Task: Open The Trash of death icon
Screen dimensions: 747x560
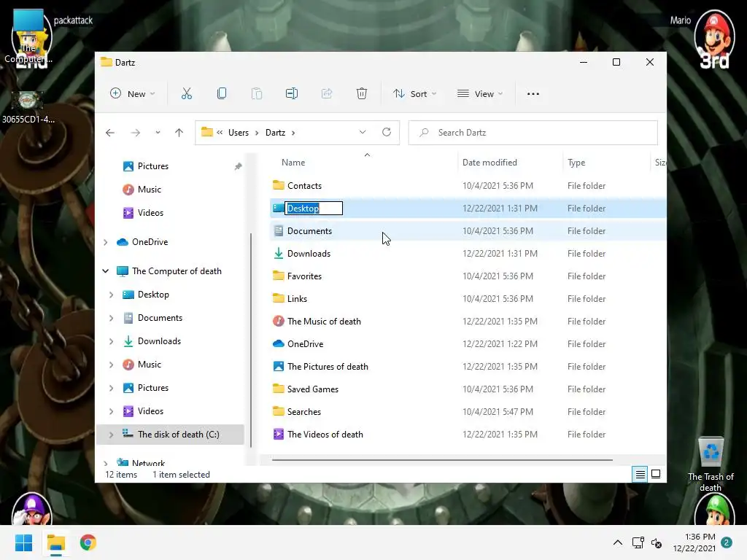Action: coord(711,464)
